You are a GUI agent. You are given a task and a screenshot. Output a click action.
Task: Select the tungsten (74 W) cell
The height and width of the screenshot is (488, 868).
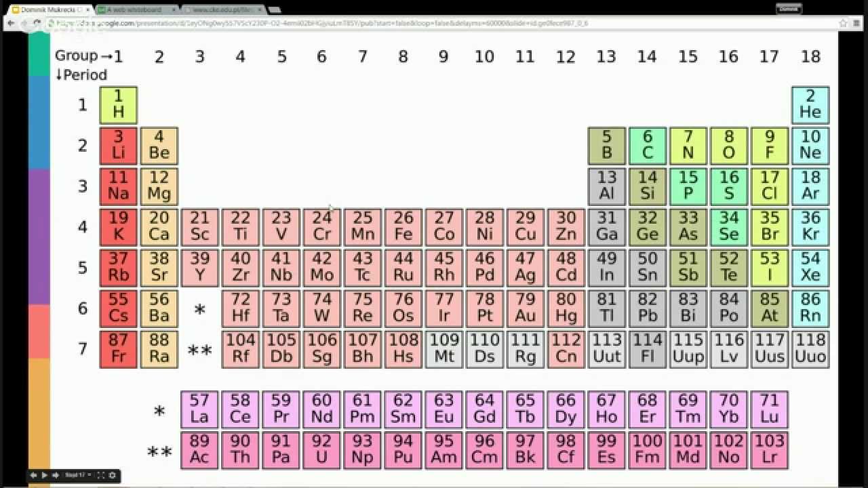(x=322, y=308)
